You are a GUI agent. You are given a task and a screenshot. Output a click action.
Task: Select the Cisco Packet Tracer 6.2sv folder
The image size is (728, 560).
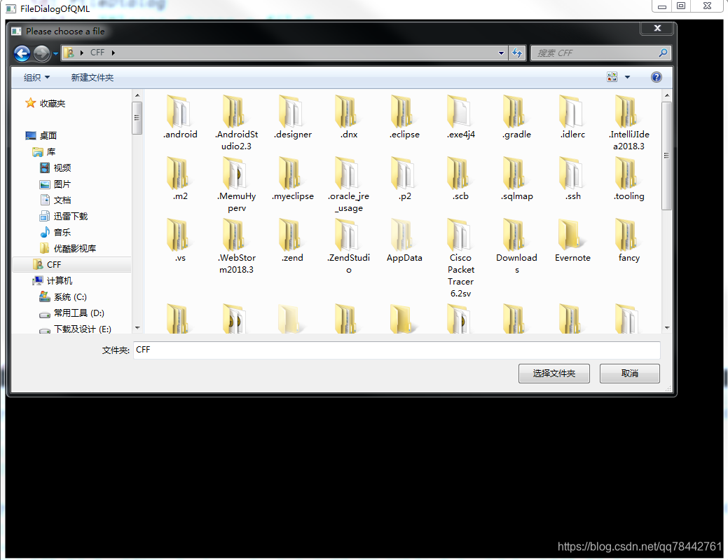[460, 258]
